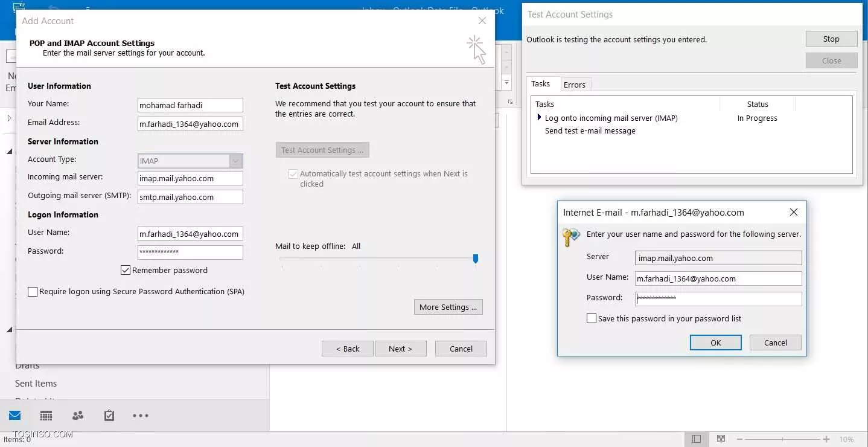Close the Internet E-mail dialog
This screenshot has height=447, width=868.
[794, 212]
